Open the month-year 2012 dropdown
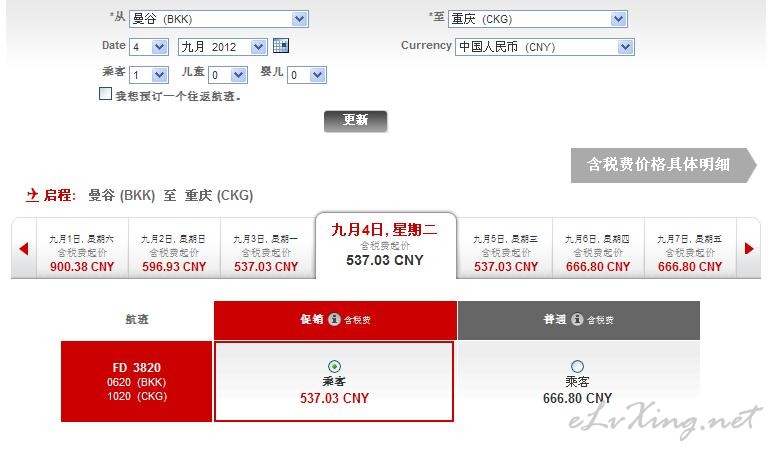Screen dimensions: 773x453 (x=222, y=47)
